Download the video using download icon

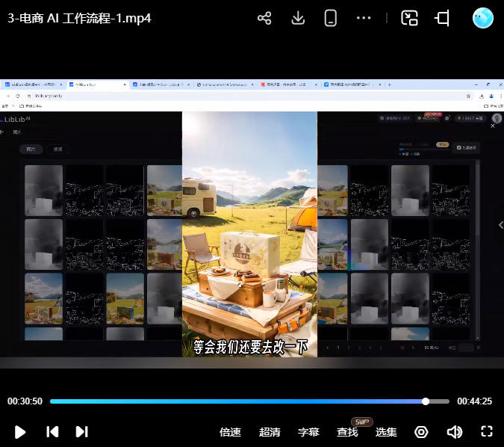pos(298,18)
